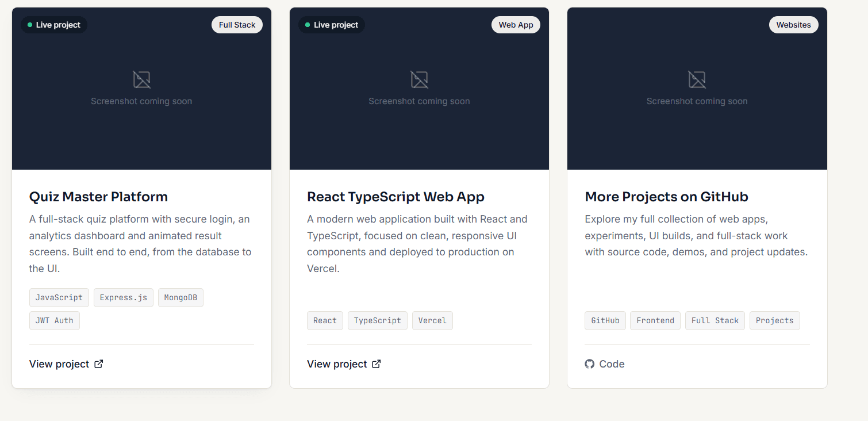Screen dimensions: 868x421
Task: Click the GitHub logo icon beside Code
Action: click(589, 364)
